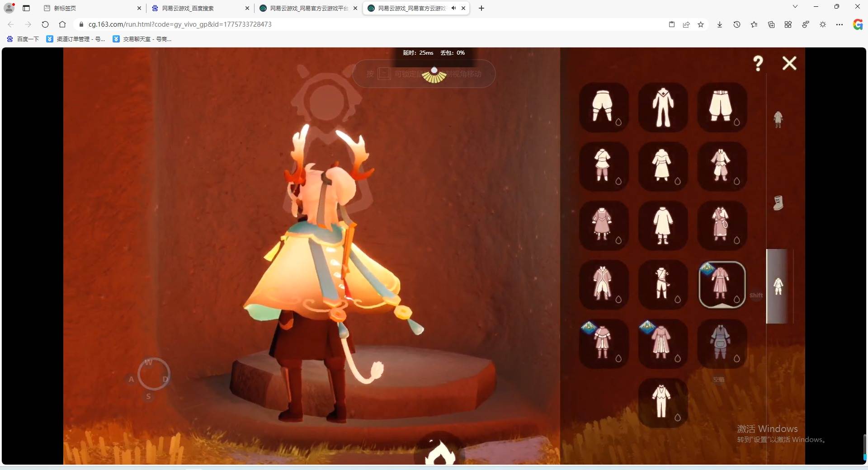Toggle the favorite star for this page
Viewport: 868px width, 470px height.
coord(701,24)
